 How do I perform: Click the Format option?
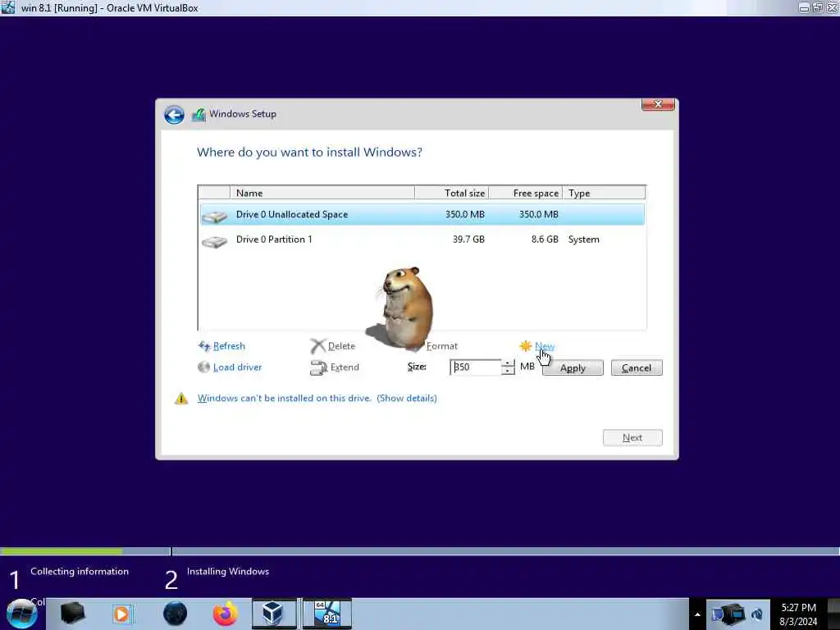click(x=442, y=346)
